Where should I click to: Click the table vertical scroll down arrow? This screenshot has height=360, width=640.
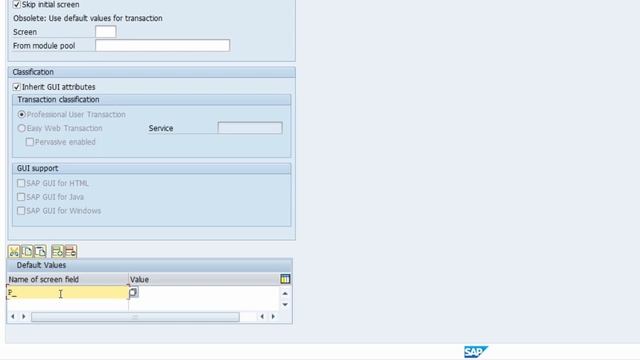pyautogui.click(x=285, y=305)
